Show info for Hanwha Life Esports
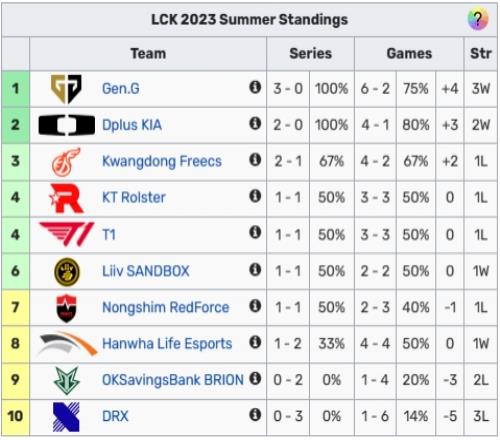The width and height of the screenshot is (500, 440). click(x=255, y=342)
